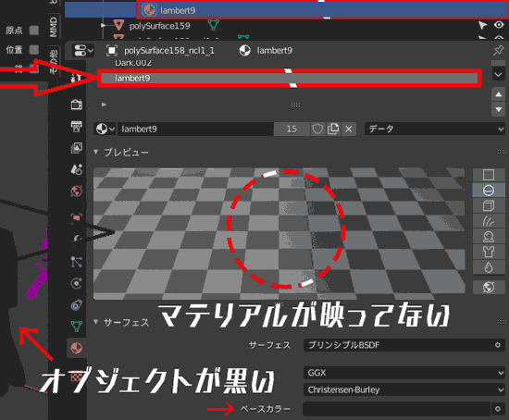Open Particles properties tab
Image resolution: width=509 pixels, height=420 pixels.
point(77,262)
